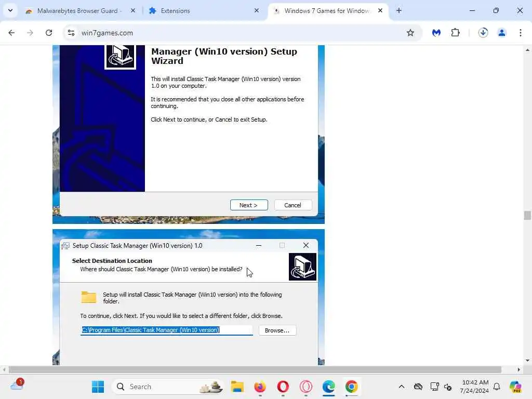Click the scroll down arrow
532x399 pixels.
coord(527,361)
